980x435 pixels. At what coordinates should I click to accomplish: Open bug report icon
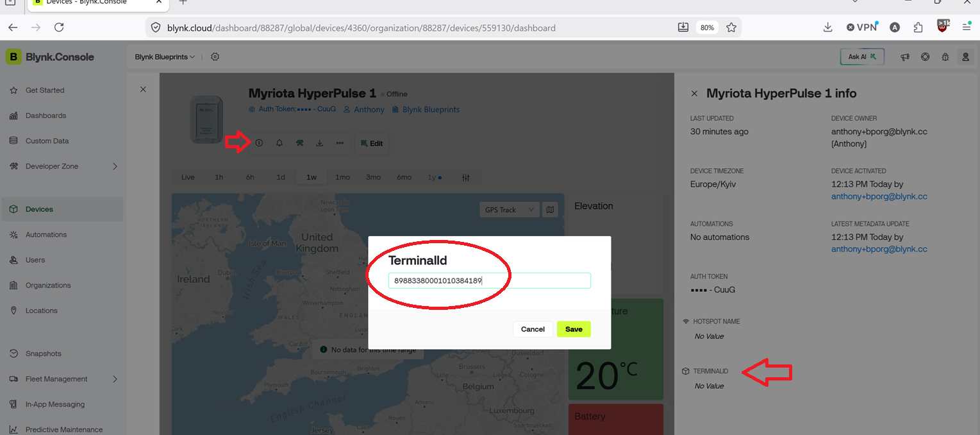click(945, 56)
